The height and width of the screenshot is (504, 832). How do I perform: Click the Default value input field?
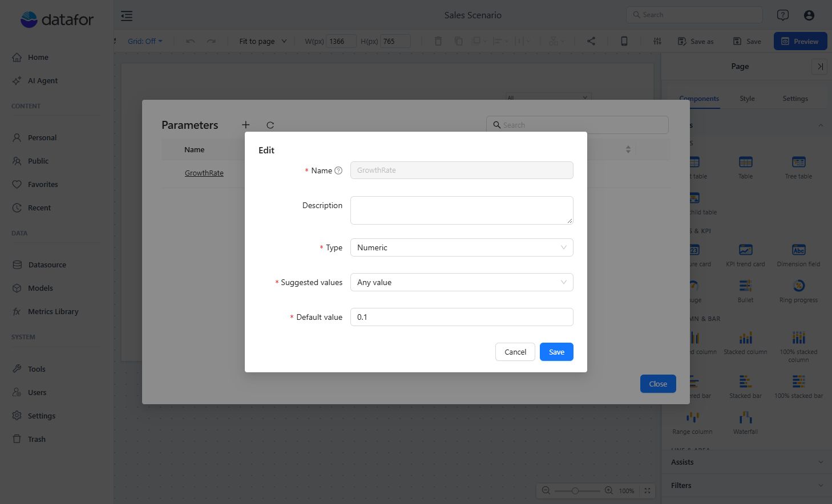point(462,317)
